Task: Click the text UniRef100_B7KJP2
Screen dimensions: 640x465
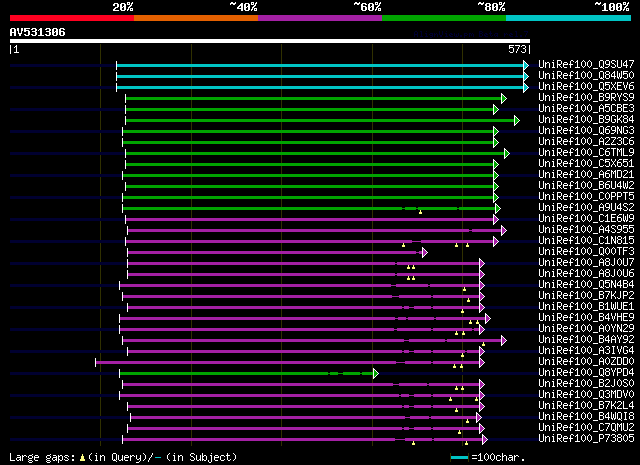Action: 586,296
